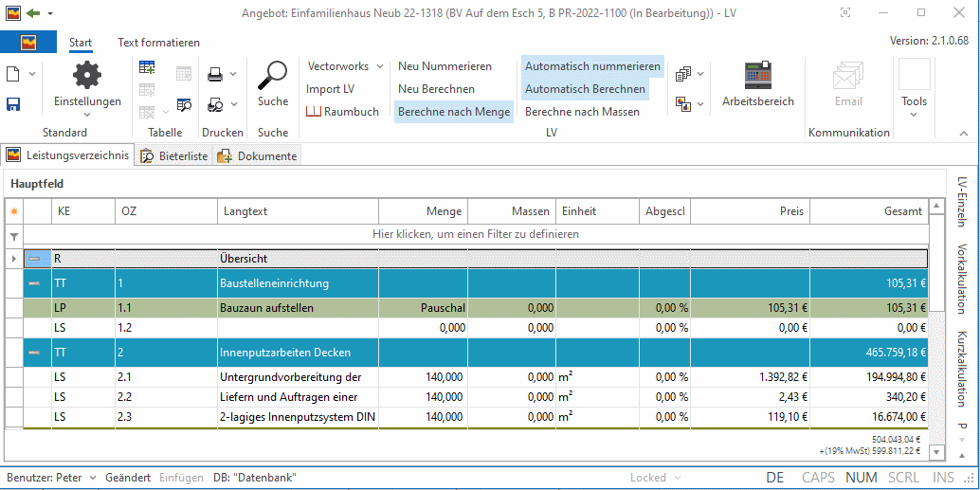This screenshot has width=980, height=490.
Task: Collapse the ribbon with the chevron
Action: (963, 133)
